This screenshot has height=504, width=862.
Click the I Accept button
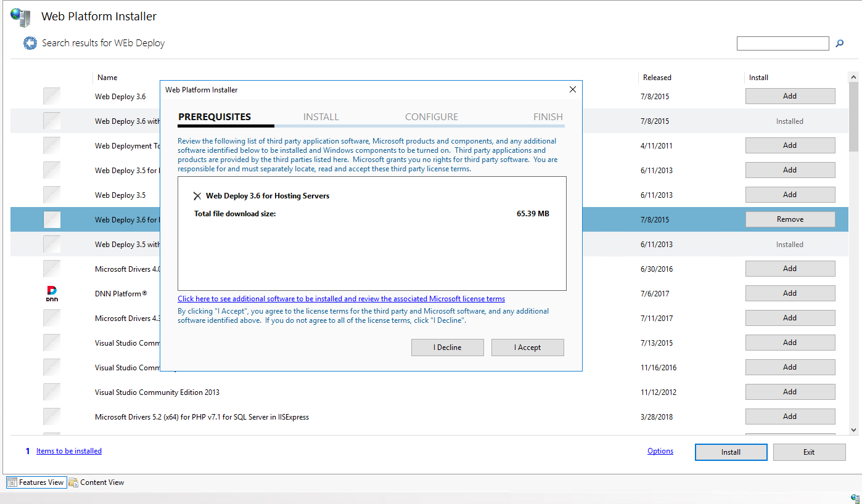528,348
